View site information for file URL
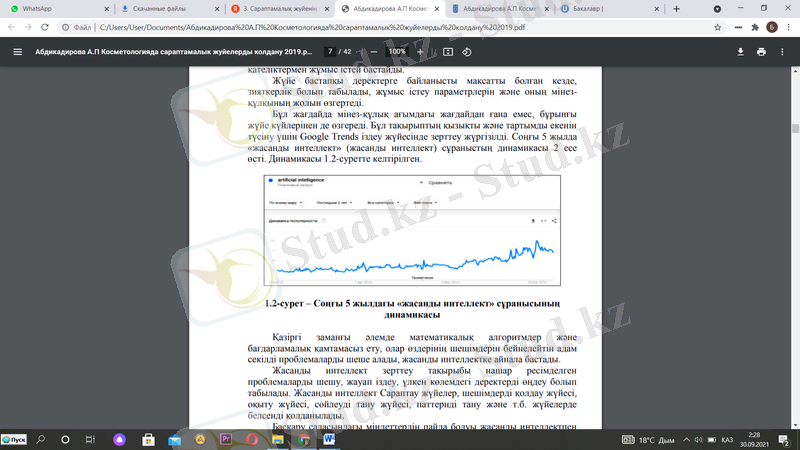The width and height of the screenshot is (800, 450). [x=66, y=28]
